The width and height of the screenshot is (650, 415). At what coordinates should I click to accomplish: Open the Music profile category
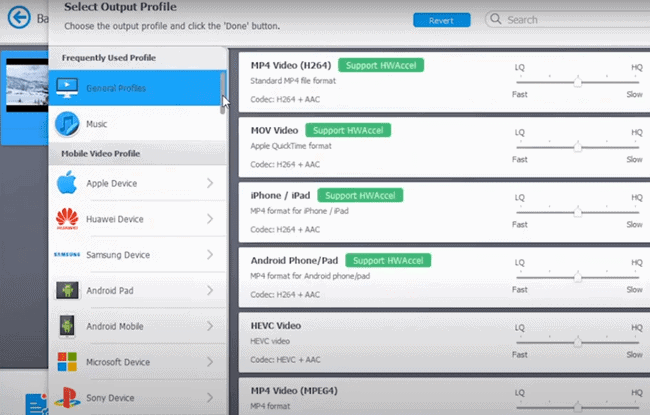pos(138,124)
